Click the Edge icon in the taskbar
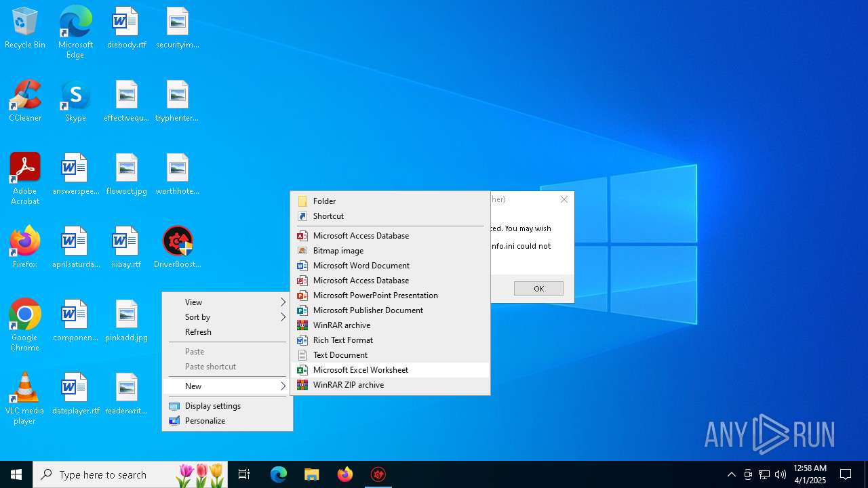 (279, 474)
